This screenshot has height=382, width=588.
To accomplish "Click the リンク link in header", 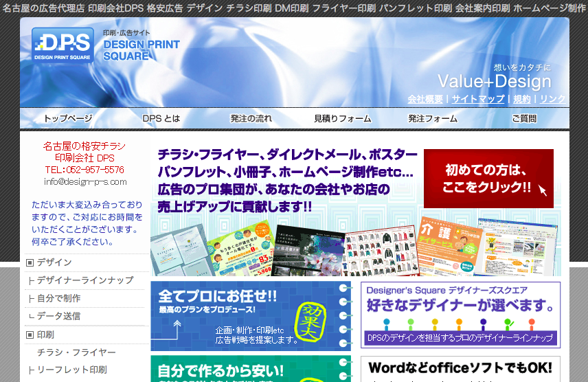I will [552, 99].
